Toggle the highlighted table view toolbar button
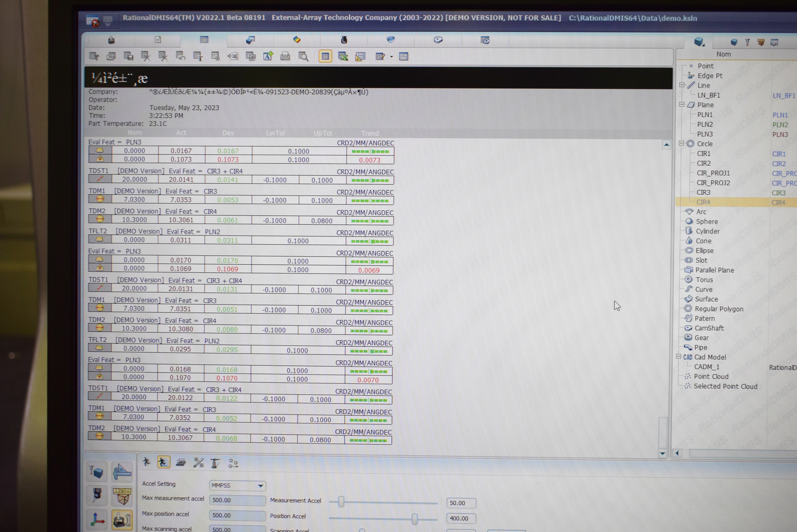The image size is (797, 532). click(325, 56)
